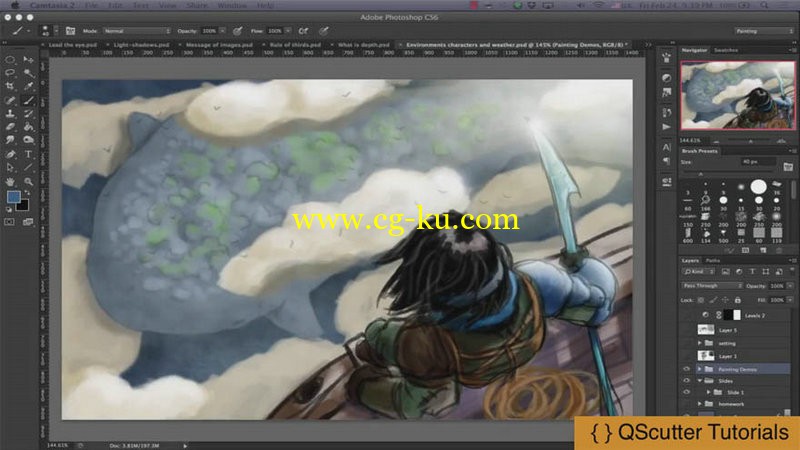Screen dimensions: 800x450
Task: Enable pressure for size
Action: click(323, 31)
